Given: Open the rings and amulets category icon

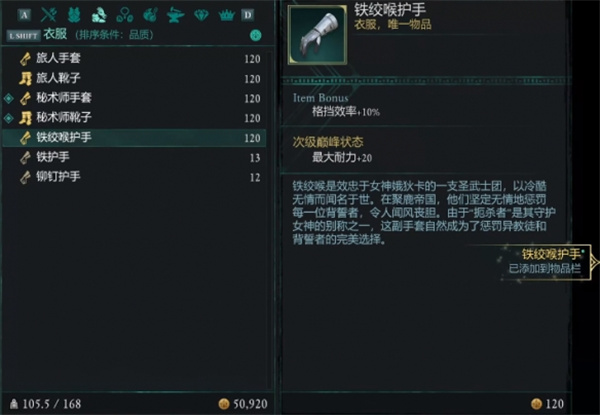Looking at the screenshot, I should pos(125,15).
